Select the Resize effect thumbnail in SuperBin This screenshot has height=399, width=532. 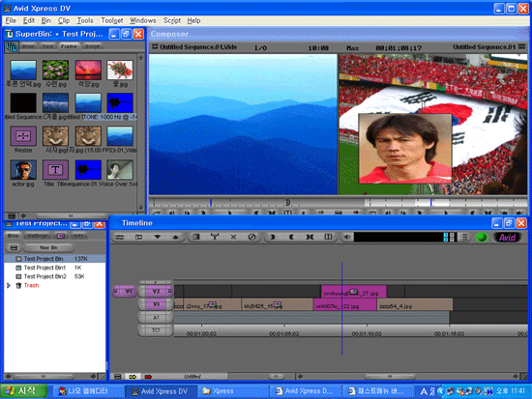tap(23, 136)
